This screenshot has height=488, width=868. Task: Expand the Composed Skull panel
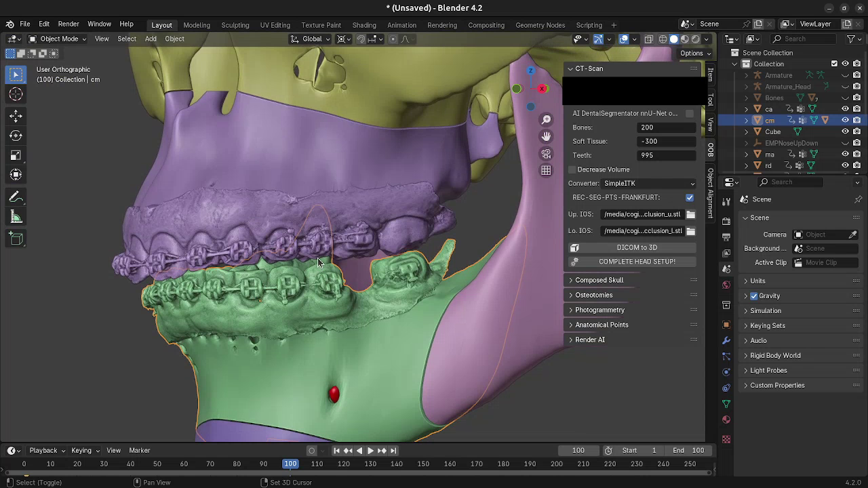(599, 280)
